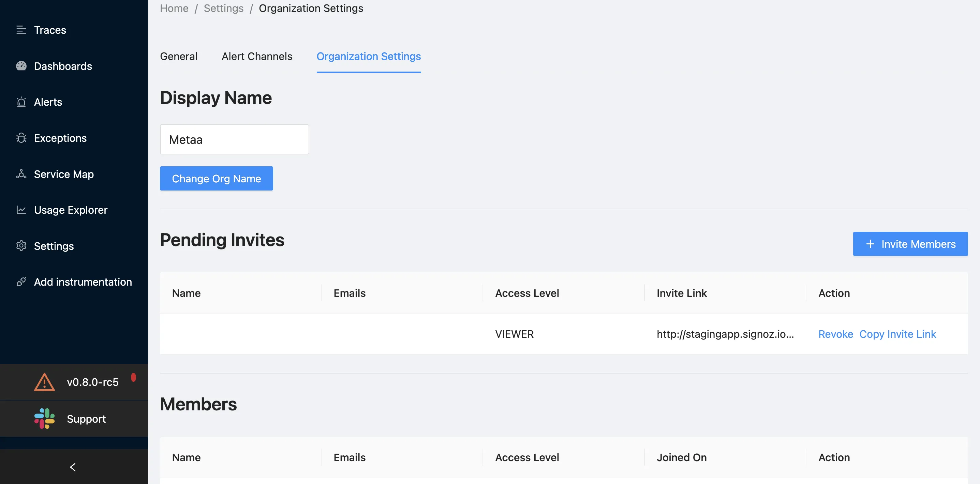This screenshot has height=484, width=980.
Task: Select the Organization Settings tab
Action: pyautogui.click(x=369, y=56)
